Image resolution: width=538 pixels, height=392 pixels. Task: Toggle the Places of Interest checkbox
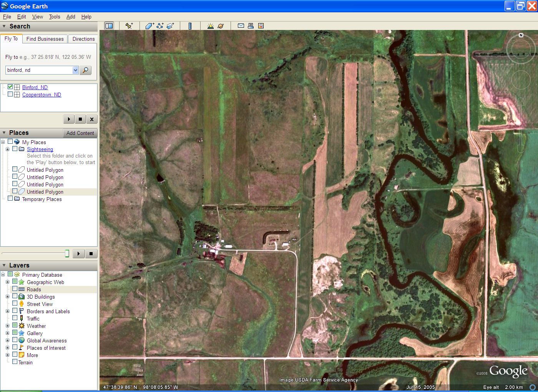(x=15, y=347)
